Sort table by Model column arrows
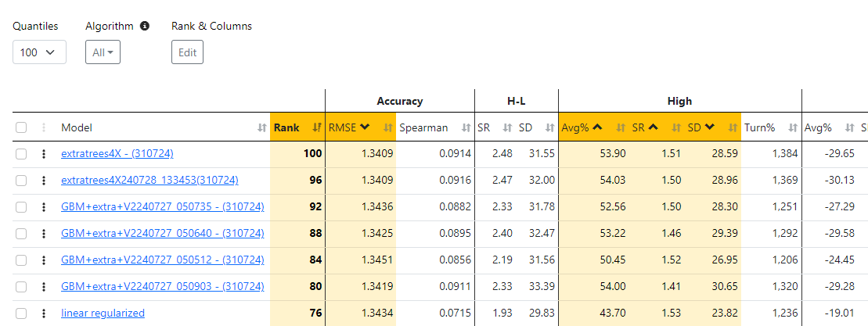 point(262,127)
